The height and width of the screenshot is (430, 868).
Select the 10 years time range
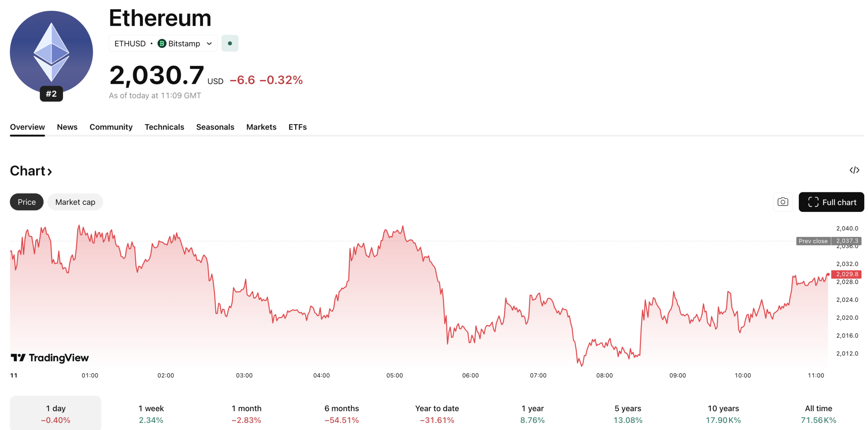coord(723,414)
